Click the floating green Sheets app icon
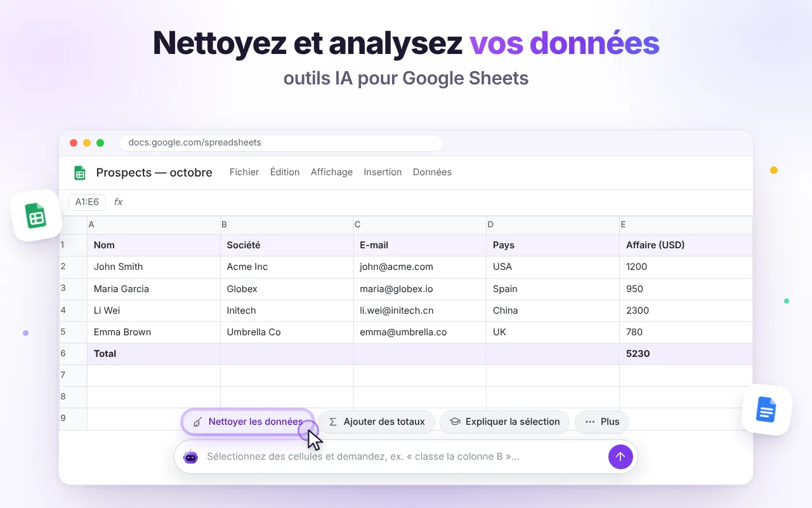 pyautogui.click(x=36, y=215)
